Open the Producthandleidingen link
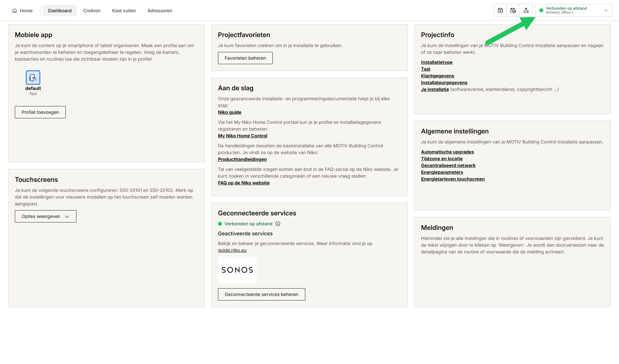 (242, 159)
